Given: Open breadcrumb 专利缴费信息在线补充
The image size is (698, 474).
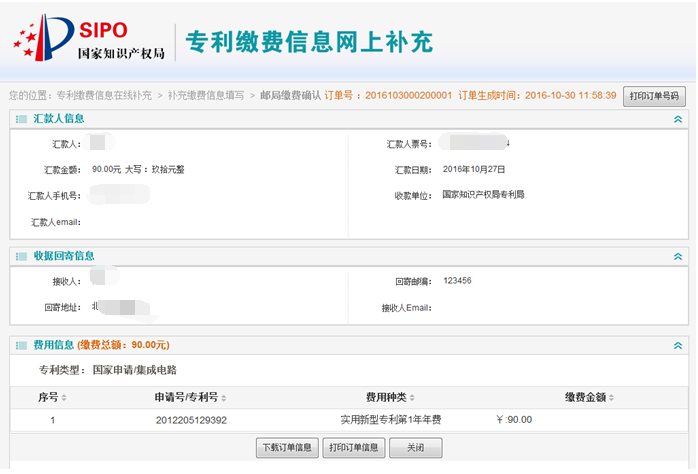Looking at the screenshot, I should pyautogui.click(x=104, y=95).
